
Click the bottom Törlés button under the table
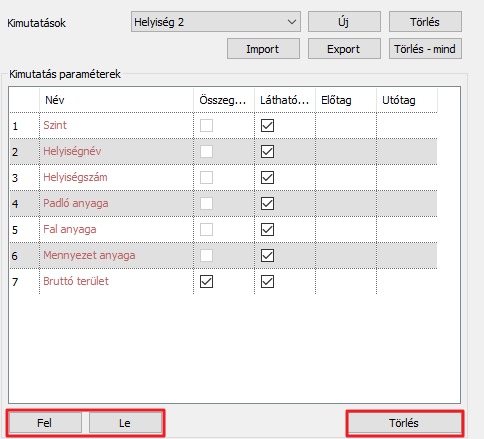[x=404, y=423]
